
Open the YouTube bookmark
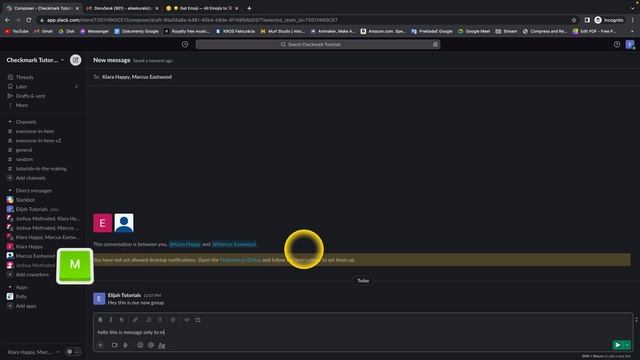pos(17,31)
